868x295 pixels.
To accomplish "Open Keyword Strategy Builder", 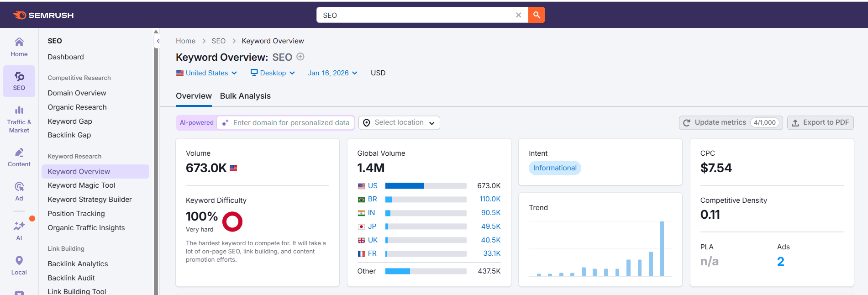I will [x=89, y=200].
